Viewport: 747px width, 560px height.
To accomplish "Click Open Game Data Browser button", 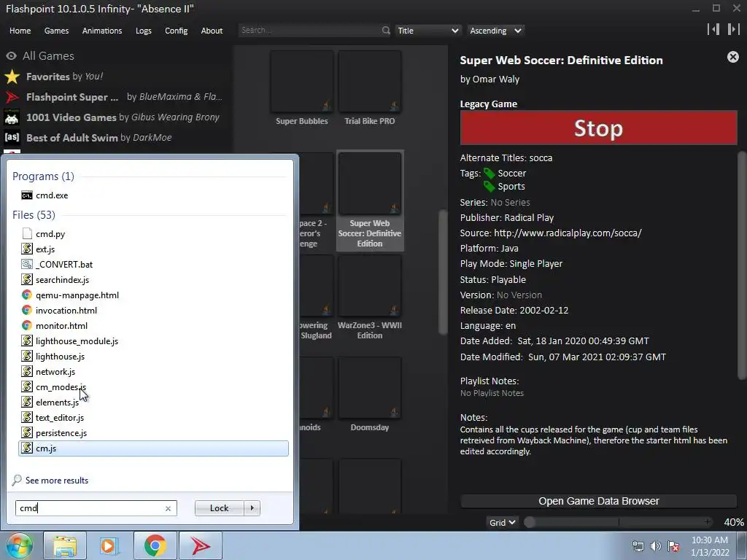I will (x=598, y=501).
